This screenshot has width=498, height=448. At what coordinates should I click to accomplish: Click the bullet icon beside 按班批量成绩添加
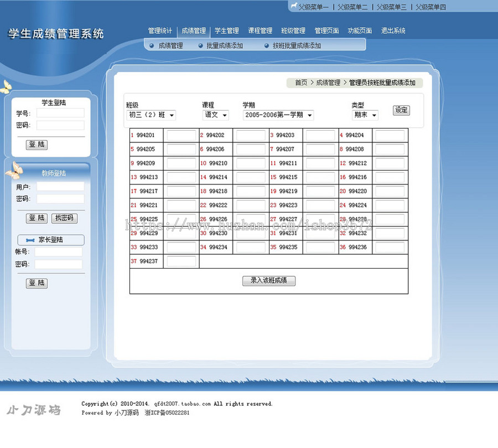267,46
